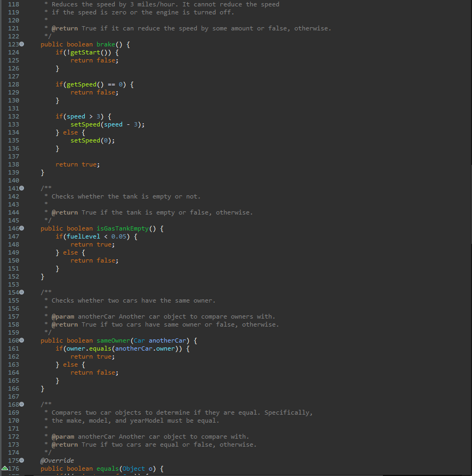The height and width of the screenshot is (476, 472).
Task: Collapse the brake method using its gutter marker
Action: click(22, 44)
